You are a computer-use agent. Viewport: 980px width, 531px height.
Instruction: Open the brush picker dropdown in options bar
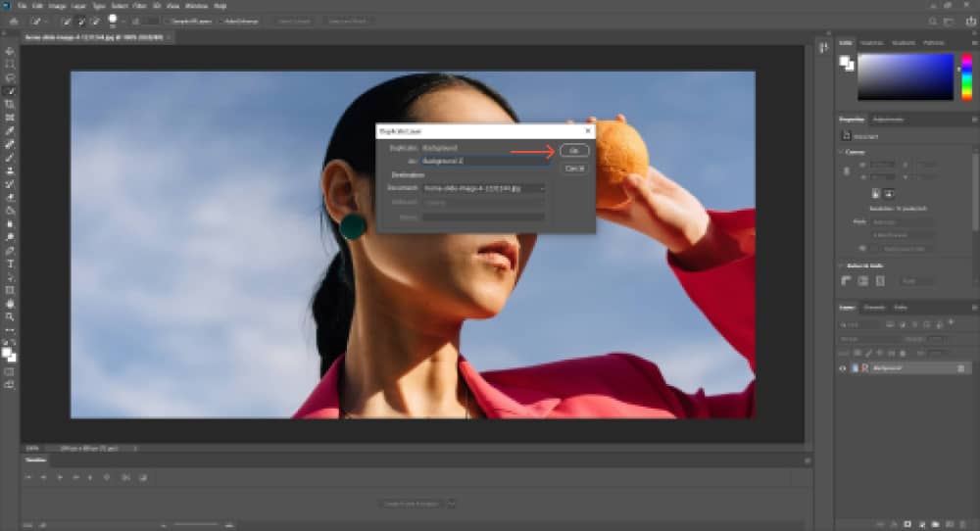tap(123, 22)
